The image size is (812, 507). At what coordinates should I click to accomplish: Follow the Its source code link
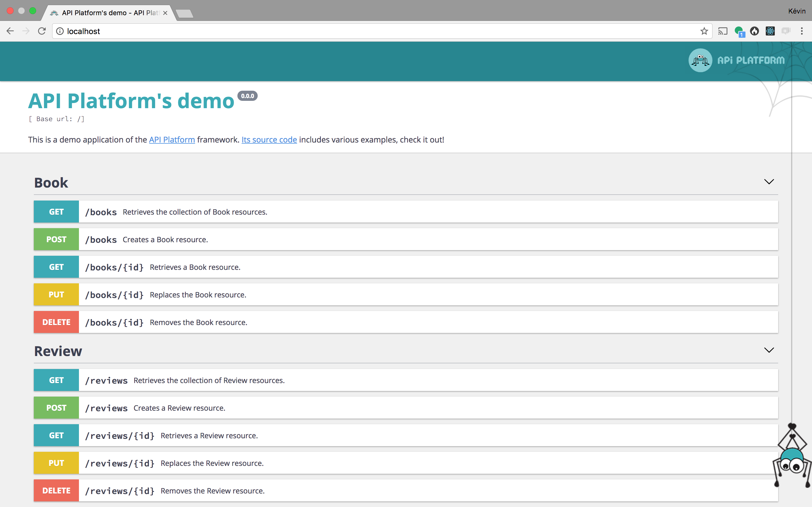coord(269,140)
